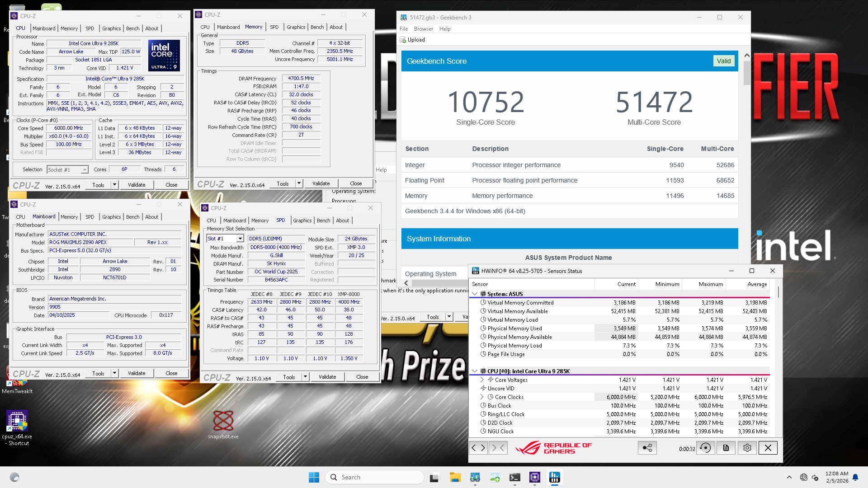Viewport: 868px width, 488px height.
Task: Collapse the System: ASUS sensor group
Action: pyautogui.click(x=475, y=294)
